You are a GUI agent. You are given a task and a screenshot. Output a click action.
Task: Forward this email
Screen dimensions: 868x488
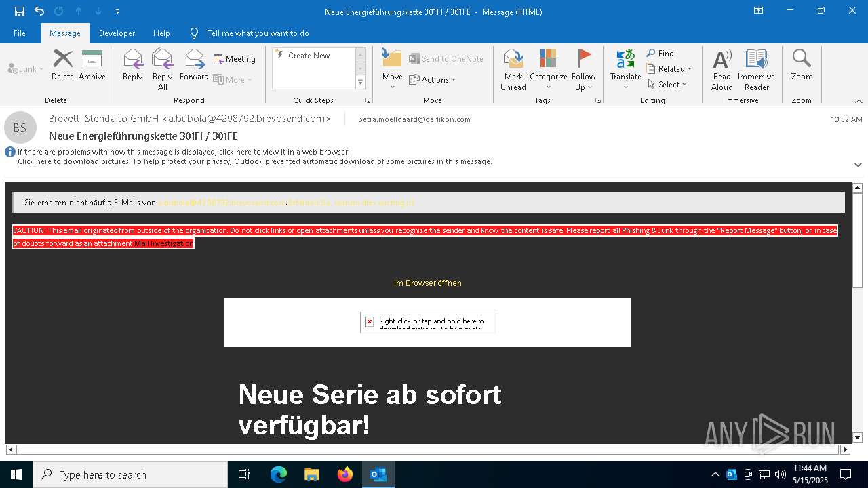coord(195,65)
